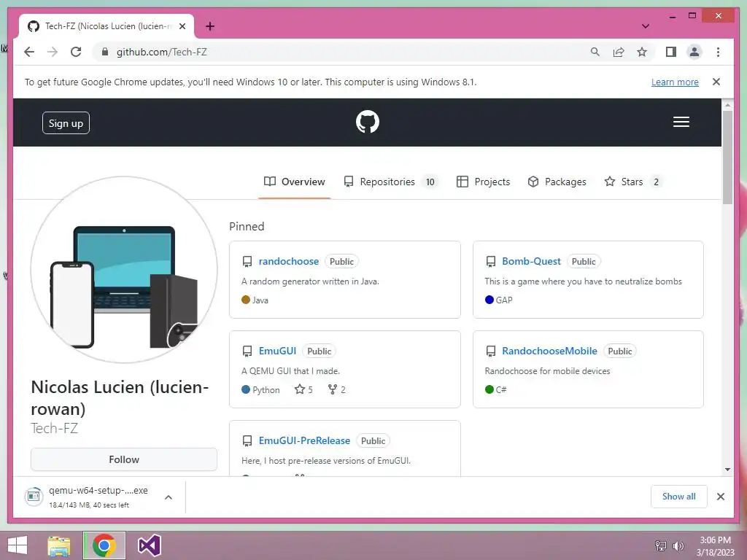Screen dimensions: 747x560
Task: Open the Chrome zoom magnifier icon
Action: point(595,52)
